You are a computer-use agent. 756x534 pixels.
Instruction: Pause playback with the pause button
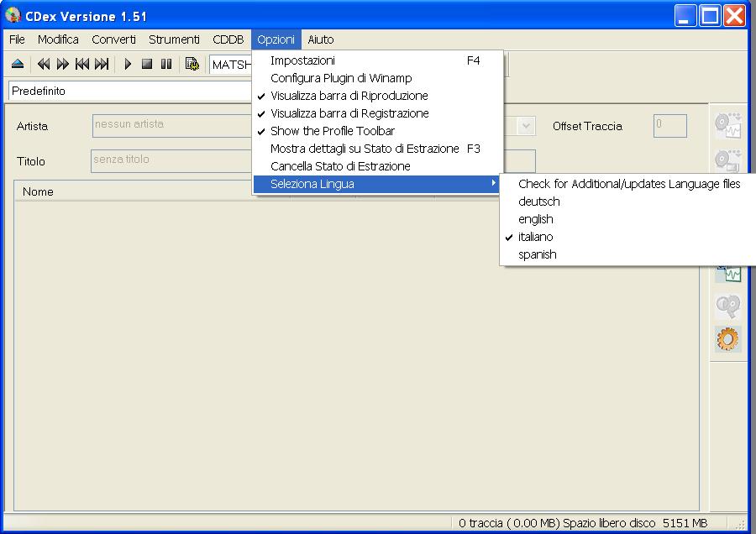(x=166, y=64)
